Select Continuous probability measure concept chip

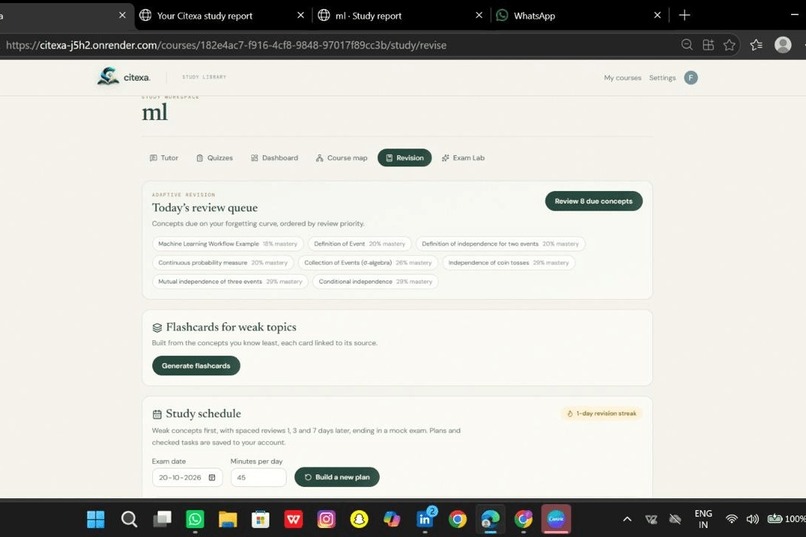point(223,263)
